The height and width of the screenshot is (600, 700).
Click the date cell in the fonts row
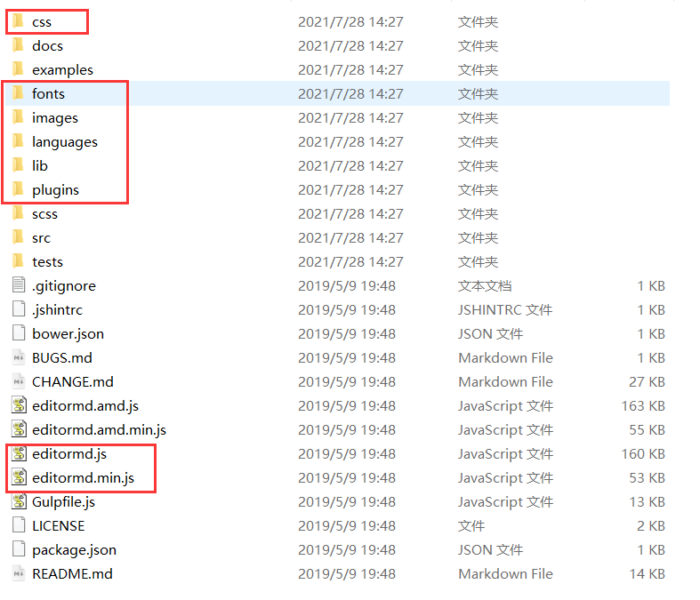tap(350, 94)
